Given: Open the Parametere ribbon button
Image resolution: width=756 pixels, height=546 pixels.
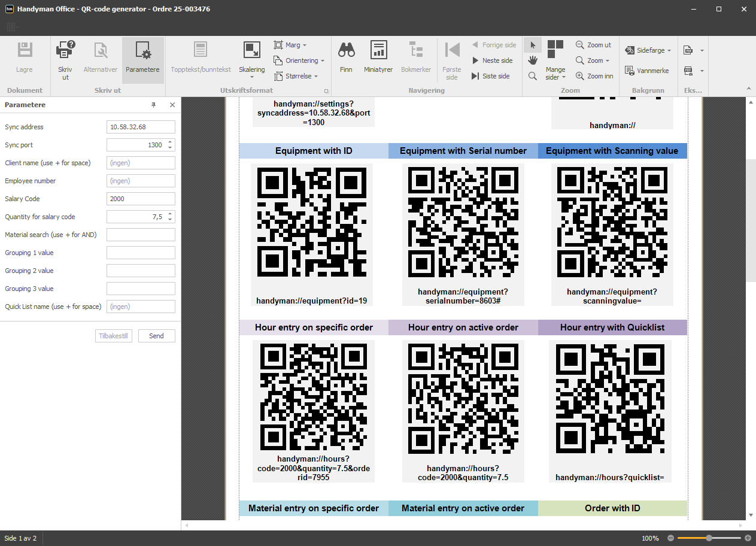Looking at the screenshot, I should (x=142, y=60).
